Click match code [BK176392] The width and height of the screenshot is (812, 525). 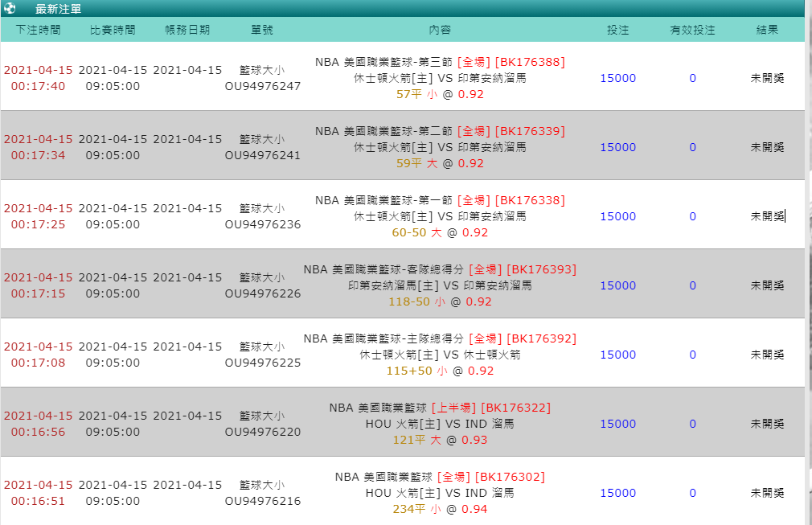coord(541,338)
